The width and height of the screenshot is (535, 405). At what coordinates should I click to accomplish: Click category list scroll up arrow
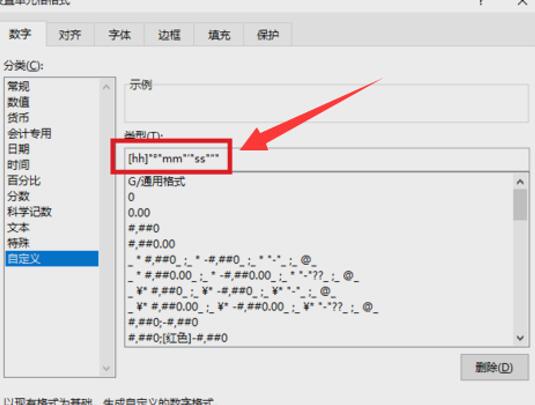106,87
